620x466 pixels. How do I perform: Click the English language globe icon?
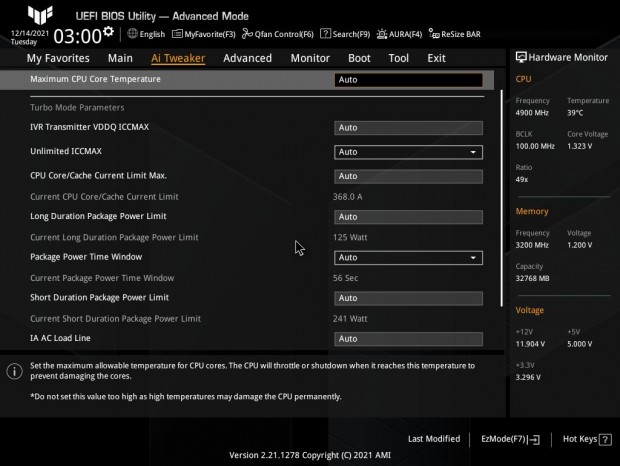133,33
